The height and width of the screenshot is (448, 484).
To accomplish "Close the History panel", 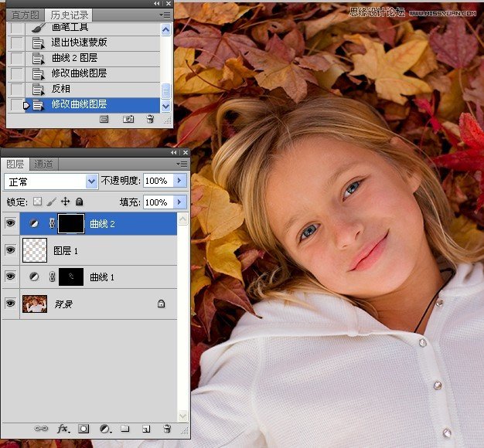I will (169, 3).
